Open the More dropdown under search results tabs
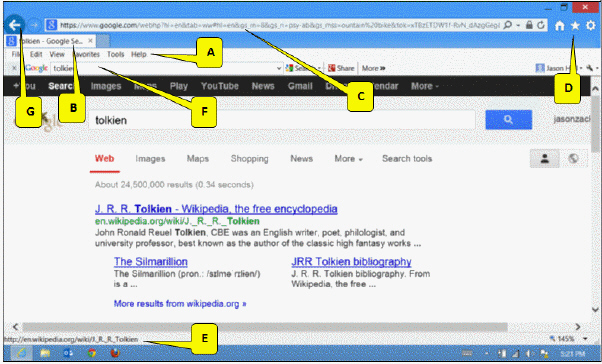 [x=348, y=159]
